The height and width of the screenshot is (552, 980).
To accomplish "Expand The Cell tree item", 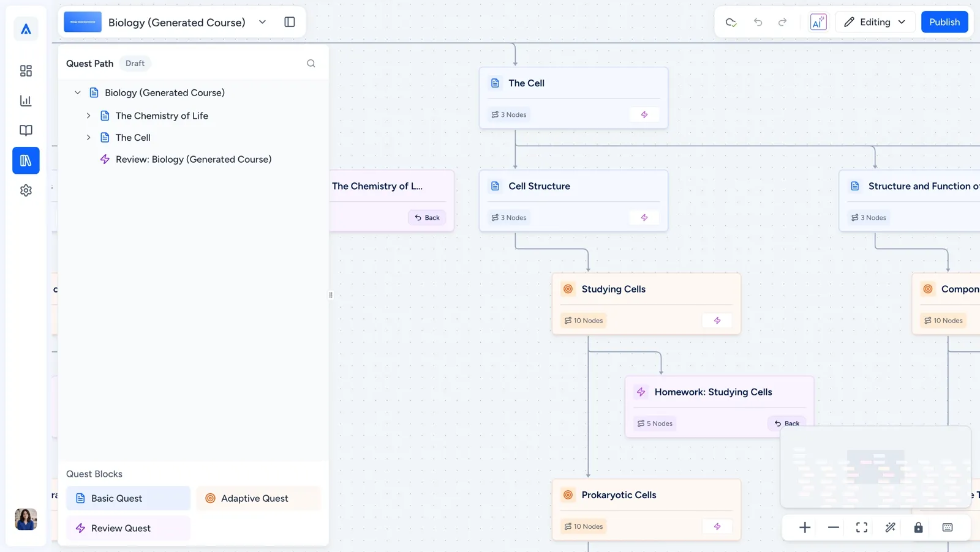I will point(89,138).
